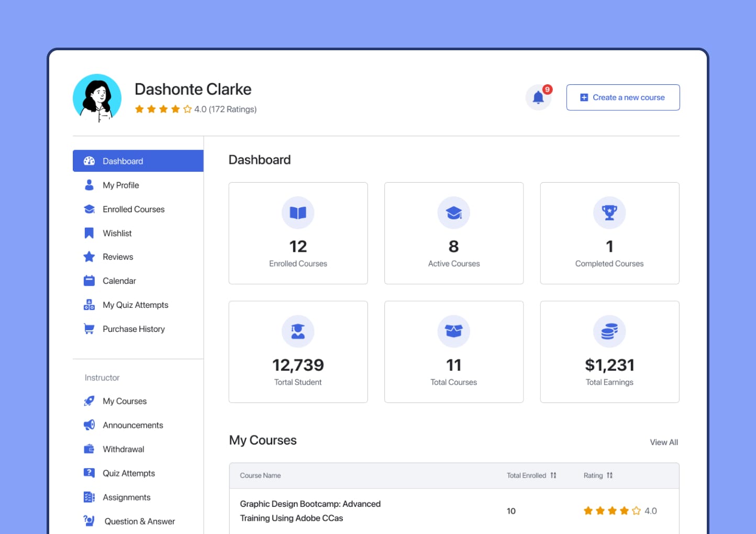Open the My Profile menu item
This screenshot has height=534, width=756.
(x=121, y=185)
